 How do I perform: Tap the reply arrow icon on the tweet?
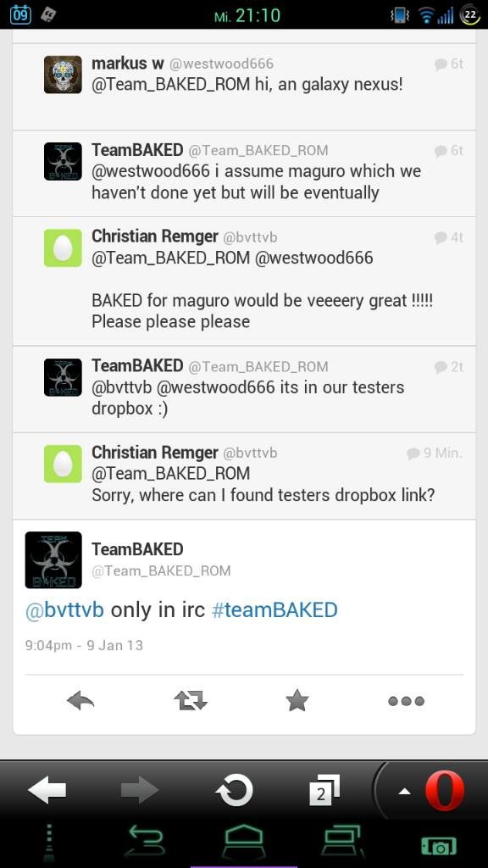coord(80,701)
